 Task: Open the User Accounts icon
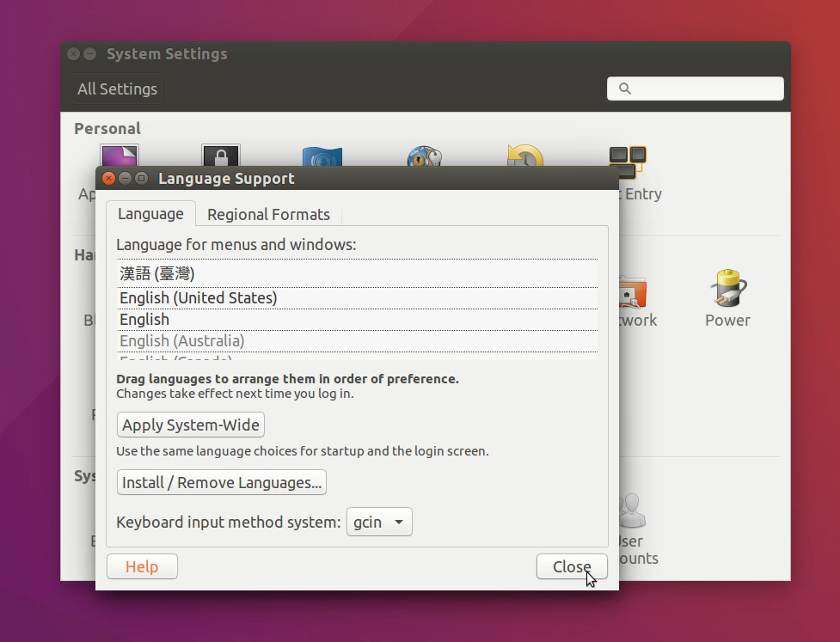[633, 511]
